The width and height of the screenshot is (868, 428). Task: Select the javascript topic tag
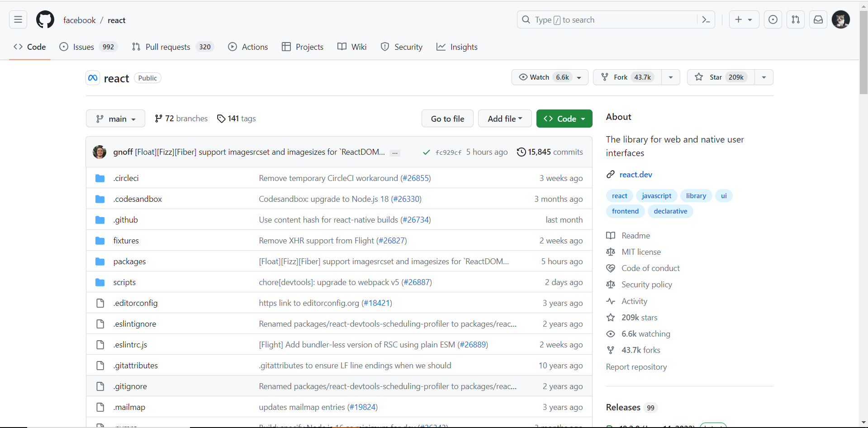(656, 196)
